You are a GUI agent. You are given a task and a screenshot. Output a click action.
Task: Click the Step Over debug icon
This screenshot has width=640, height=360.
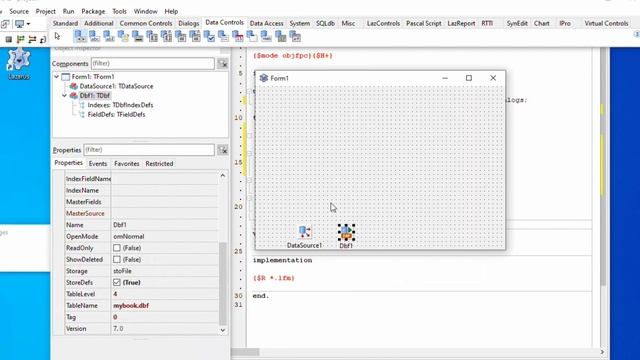(x=32, y=39)
